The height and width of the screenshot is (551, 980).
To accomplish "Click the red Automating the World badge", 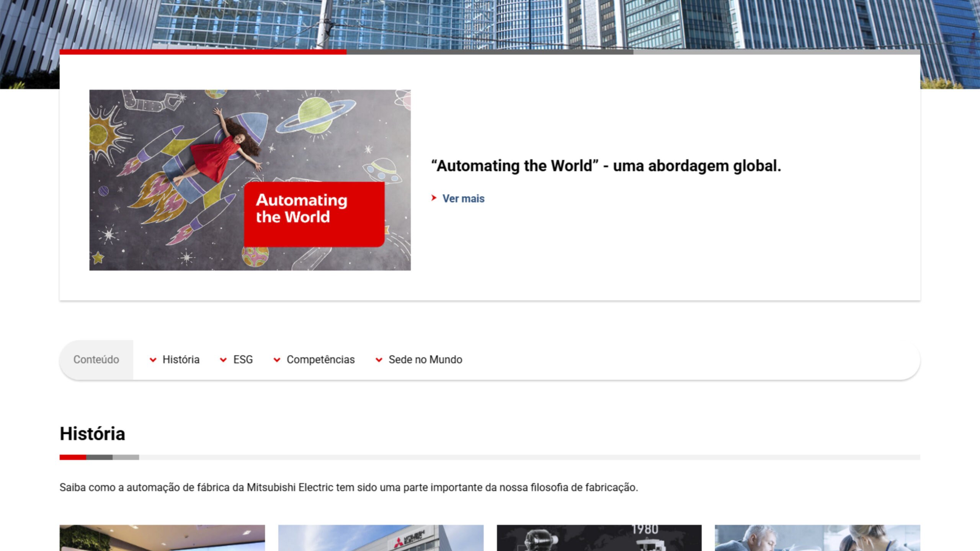I will click(x=314, y=214).
